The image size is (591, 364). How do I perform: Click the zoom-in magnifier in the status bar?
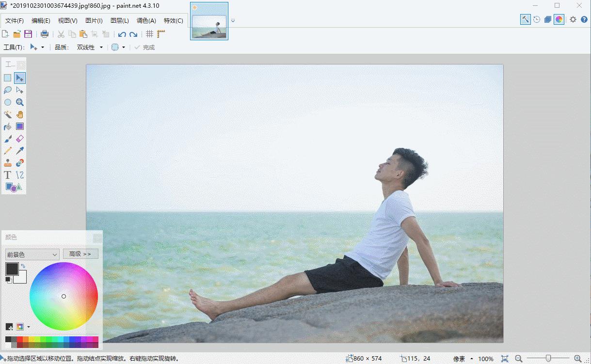click(x=577, y=359)
